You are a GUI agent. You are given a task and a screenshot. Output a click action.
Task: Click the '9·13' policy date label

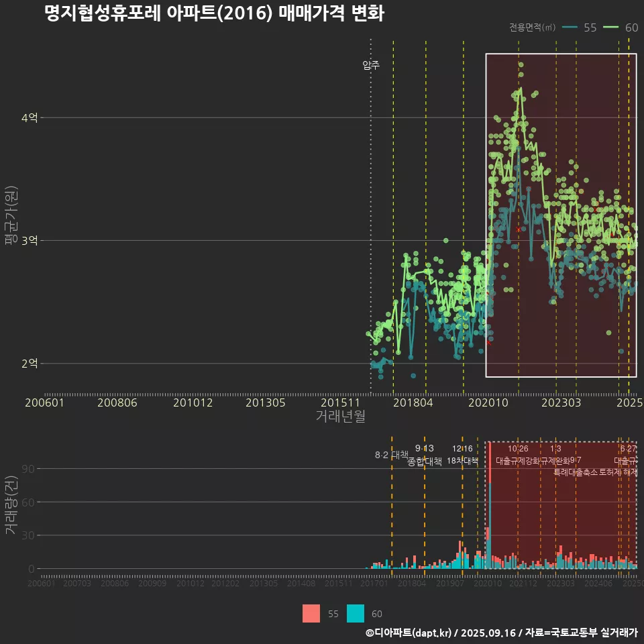coord(424,448)
